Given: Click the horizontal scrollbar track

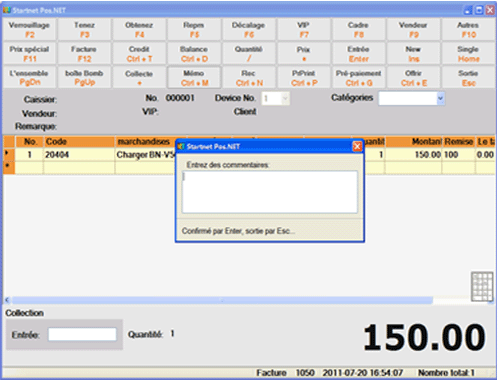Looking at the screenshot, I should click(222, 300).
